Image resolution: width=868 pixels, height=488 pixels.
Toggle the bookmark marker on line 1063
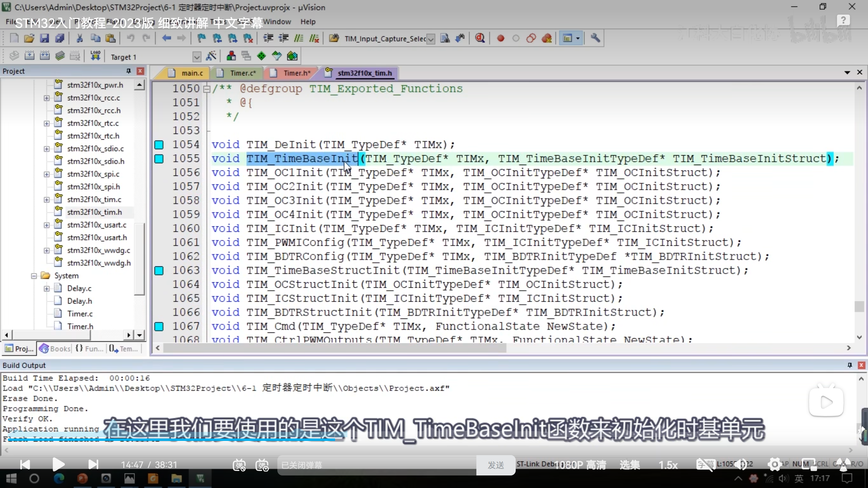(159, 270)
